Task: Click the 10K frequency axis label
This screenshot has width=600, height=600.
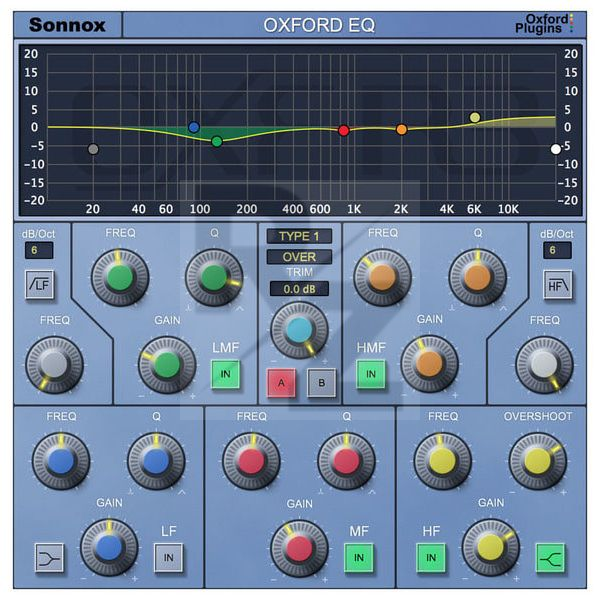Action: click(508, 209)
